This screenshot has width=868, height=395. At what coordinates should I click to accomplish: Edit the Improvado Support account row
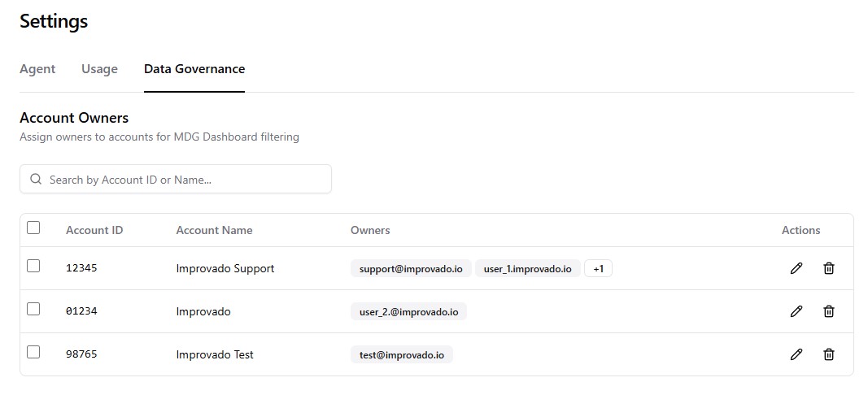click(x=796, y=268)
